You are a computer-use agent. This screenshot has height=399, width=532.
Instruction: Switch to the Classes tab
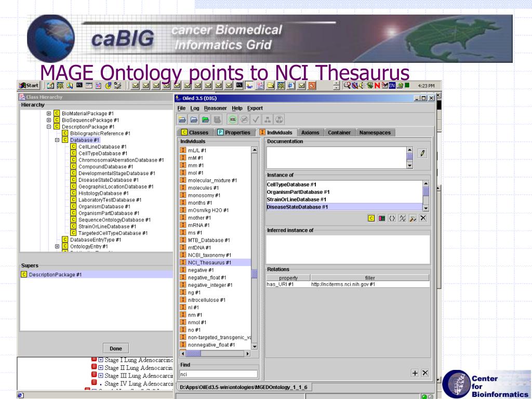coord(195,132)
